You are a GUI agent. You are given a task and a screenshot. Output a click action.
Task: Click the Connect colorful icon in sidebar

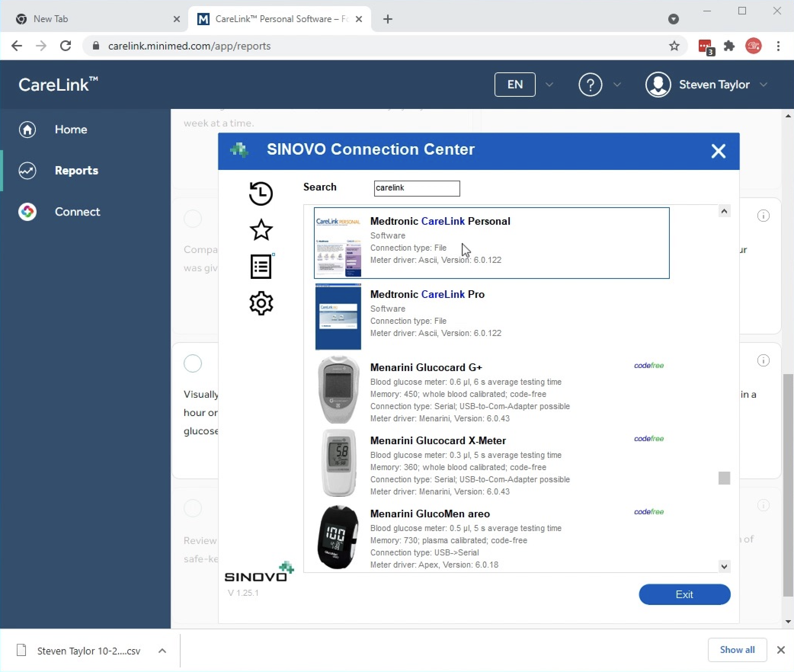click(27, 212)
